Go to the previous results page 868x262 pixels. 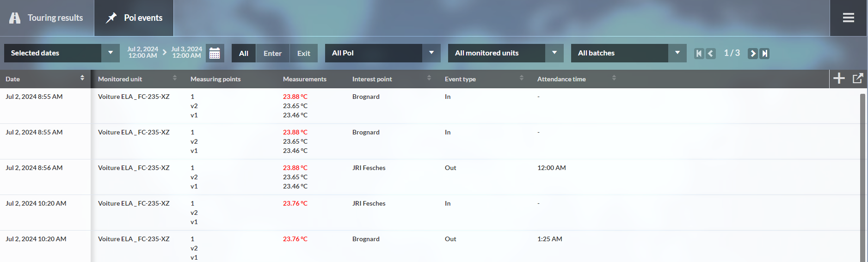click(x=711, y=54)
